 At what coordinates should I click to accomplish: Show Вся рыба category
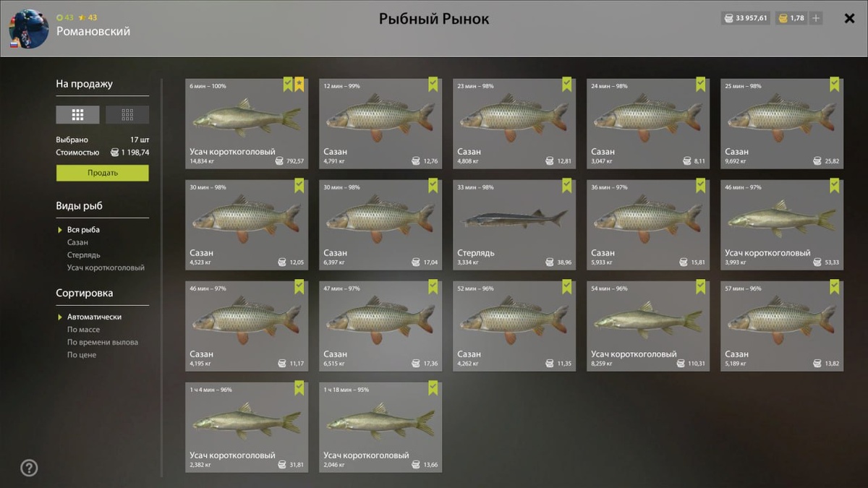point(83,230)
